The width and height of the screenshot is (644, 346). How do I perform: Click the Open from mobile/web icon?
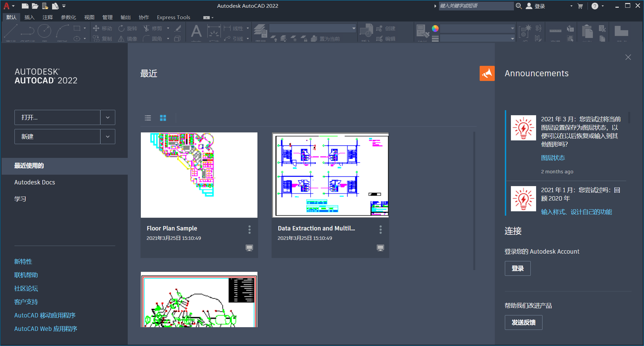[x=45, y=6]
